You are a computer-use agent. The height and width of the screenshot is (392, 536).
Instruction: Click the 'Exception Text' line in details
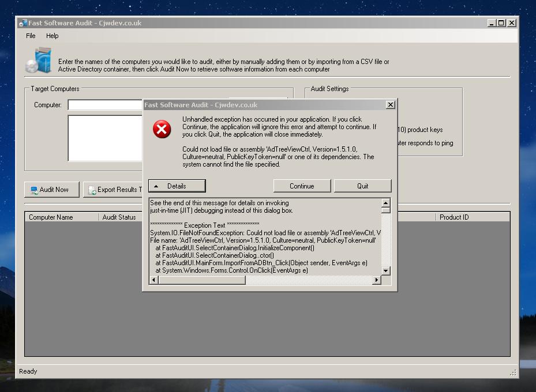pos(204,225)
